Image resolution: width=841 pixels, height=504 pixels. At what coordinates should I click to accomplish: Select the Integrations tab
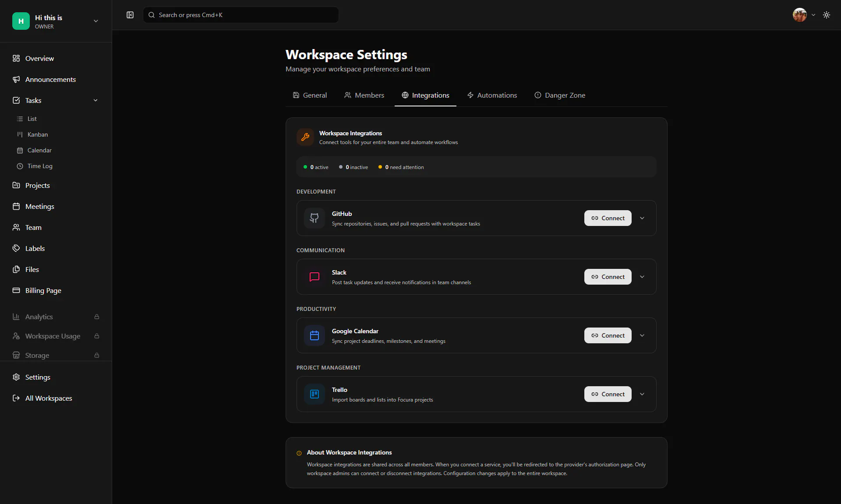click(x=425, y=95)
